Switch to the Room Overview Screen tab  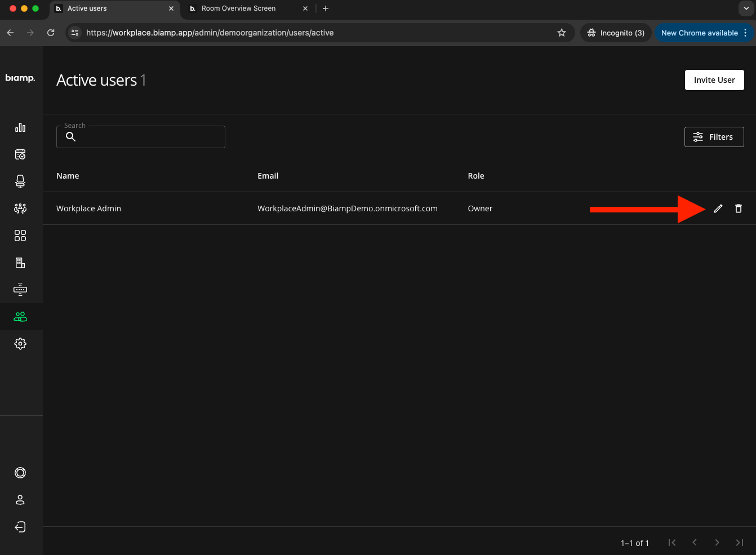[238, 8]
